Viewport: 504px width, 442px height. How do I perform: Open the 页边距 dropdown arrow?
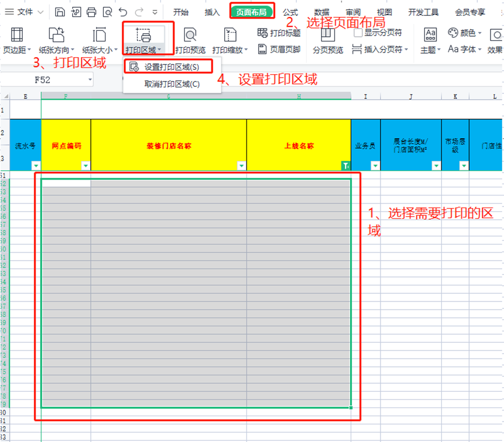(x=29, y=50)
